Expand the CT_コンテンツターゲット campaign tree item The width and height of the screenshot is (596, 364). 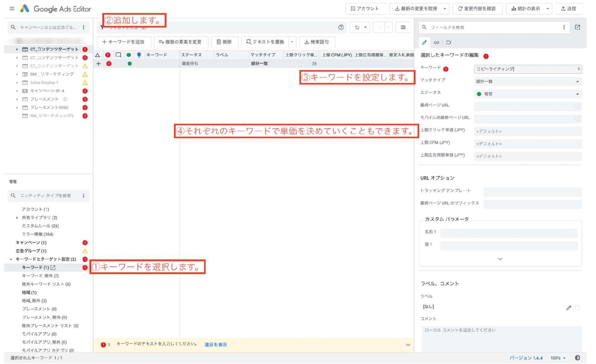(x=17, y=49)
